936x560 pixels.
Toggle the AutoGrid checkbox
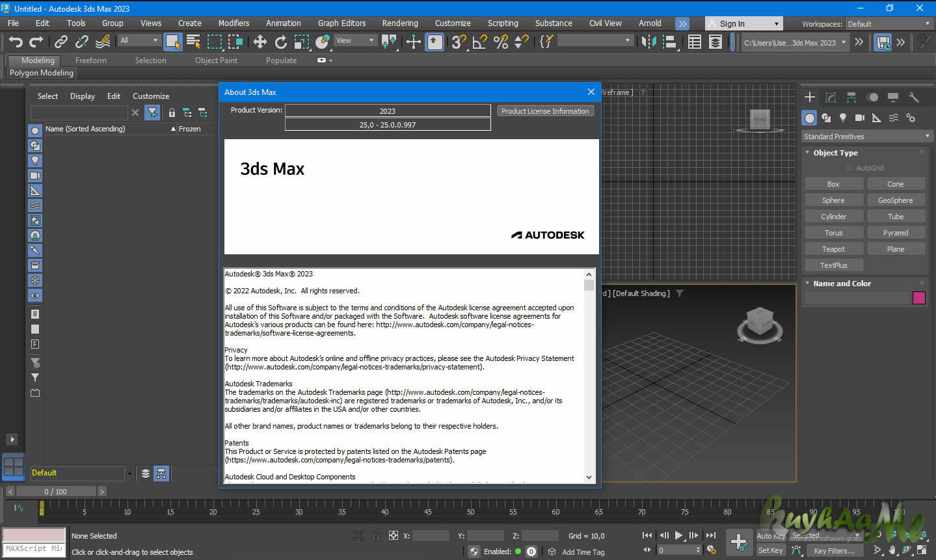[849, 168]
